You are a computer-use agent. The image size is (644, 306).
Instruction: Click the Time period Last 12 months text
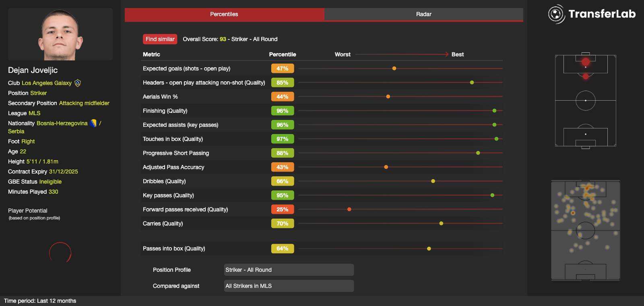pos(40,301)
